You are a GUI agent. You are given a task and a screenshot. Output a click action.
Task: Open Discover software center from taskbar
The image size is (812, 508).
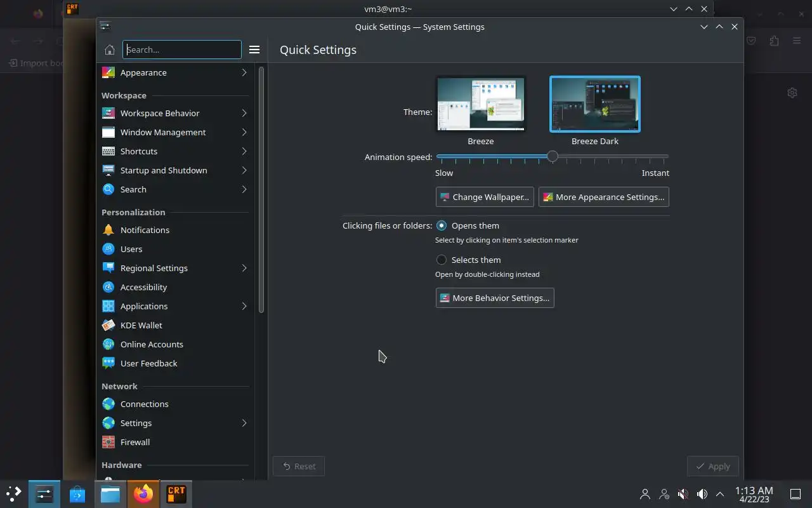click(77, 493)
